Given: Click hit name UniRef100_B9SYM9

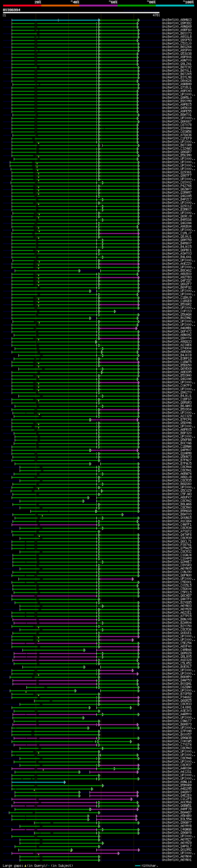Looking at the screenshot, I should tap(177, 101).
